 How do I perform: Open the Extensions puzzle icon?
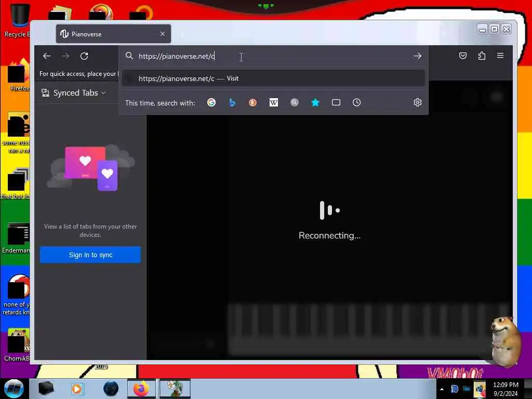pos(482,56)
